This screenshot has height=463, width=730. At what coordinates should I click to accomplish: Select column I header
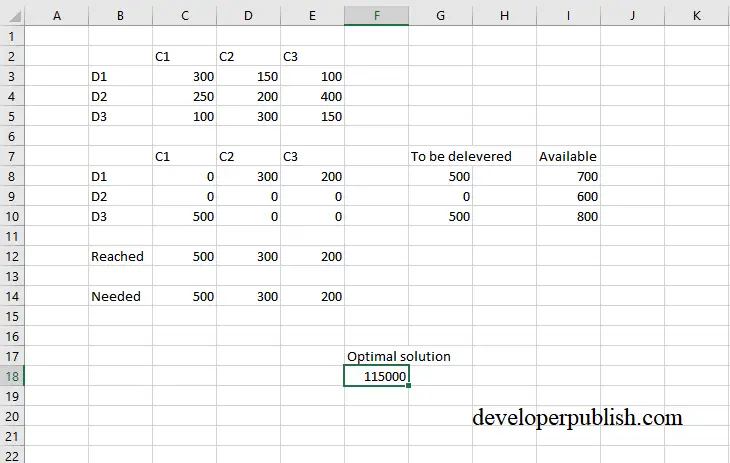pos(568,16)
